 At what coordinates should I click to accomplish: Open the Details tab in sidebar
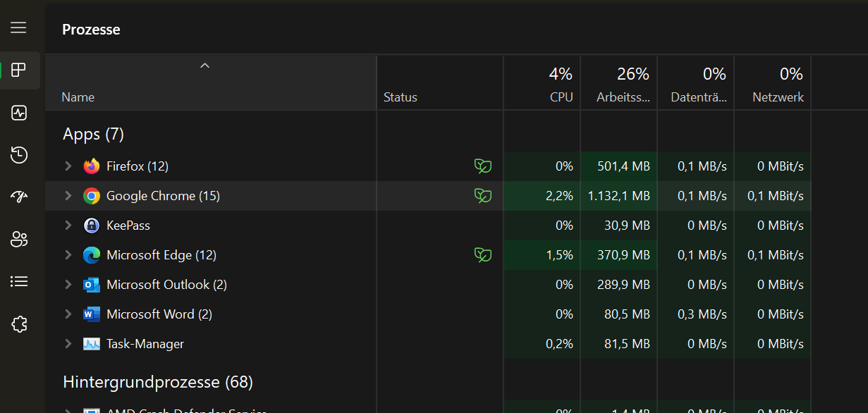point(19,282)
